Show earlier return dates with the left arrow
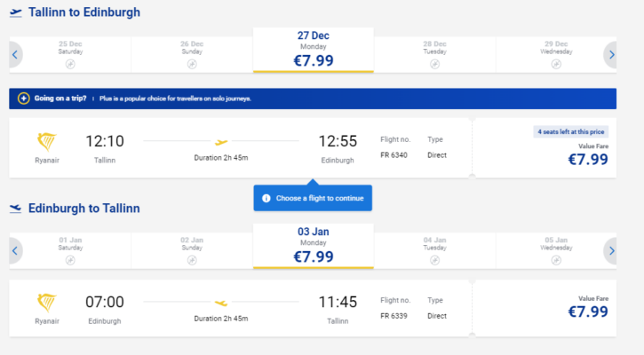Viewport: 644px width, 355px height. 15,251
